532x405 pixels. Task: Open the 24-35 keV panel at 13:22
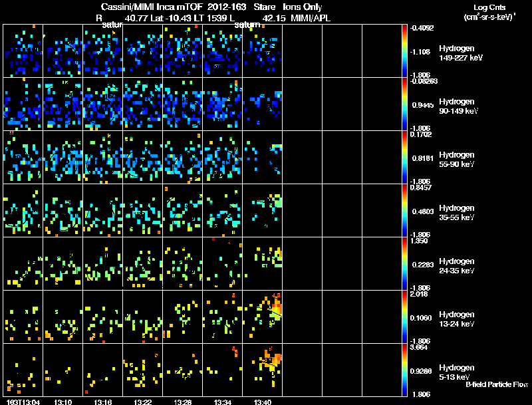pos(142,263)
